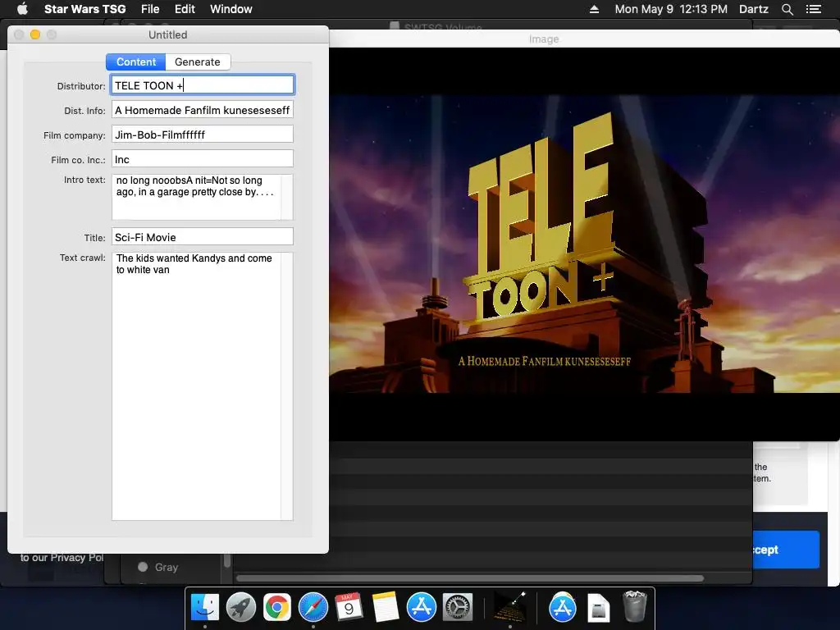Switch to the Content tab
The image size is (840, 630).
[x=136, y=62]
